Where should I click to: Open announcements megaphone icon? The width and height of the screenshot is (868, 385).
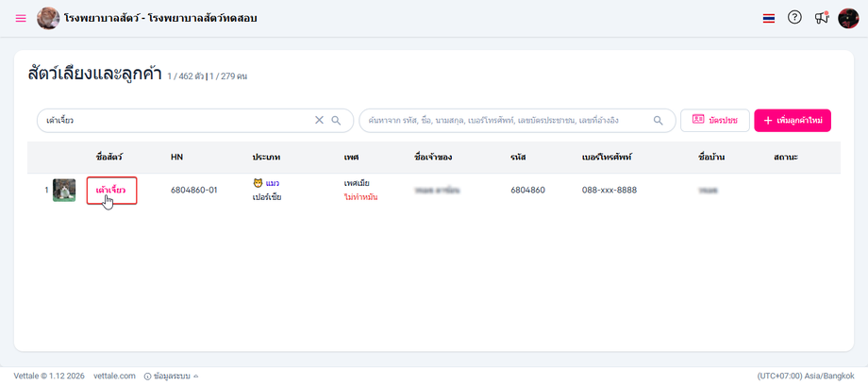tap(822, 18)
